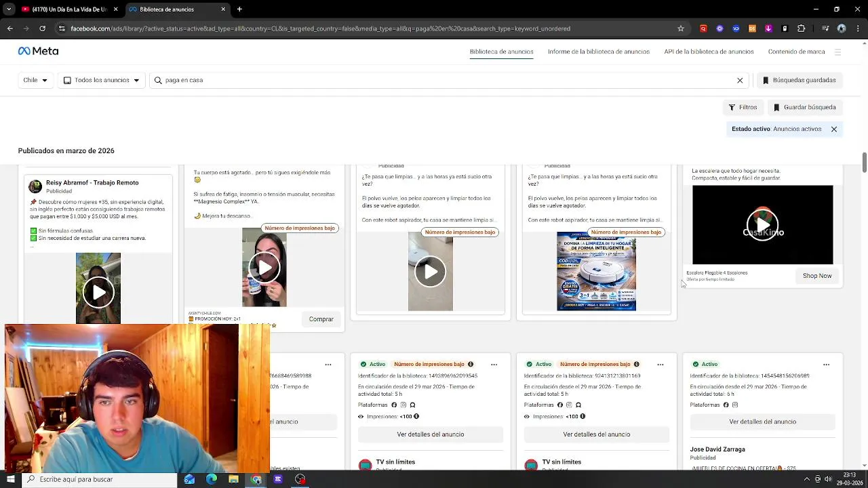
Task: Open the Extensions puzzle icon
Action: 801,28
